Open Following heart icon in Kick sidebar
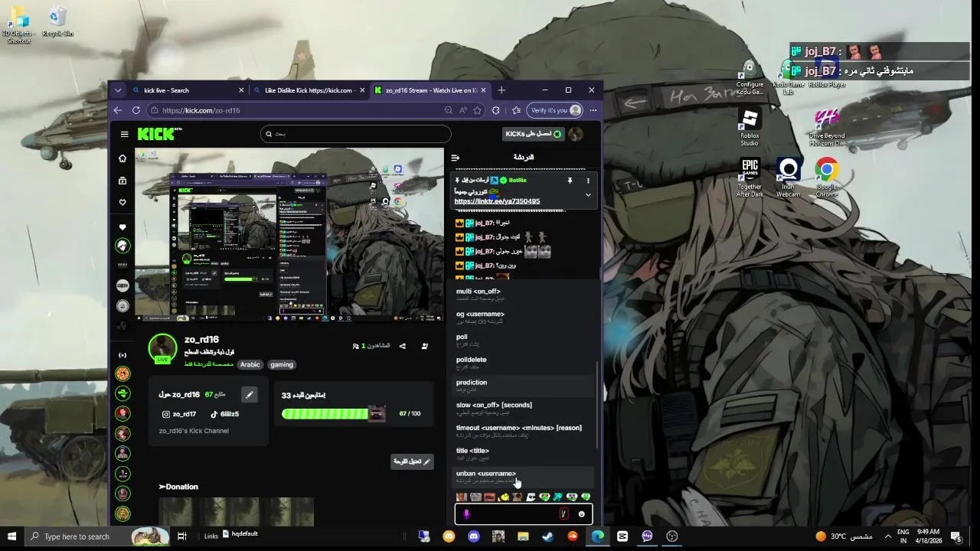The width and height of the screenshot is (980, 551). 122,203
